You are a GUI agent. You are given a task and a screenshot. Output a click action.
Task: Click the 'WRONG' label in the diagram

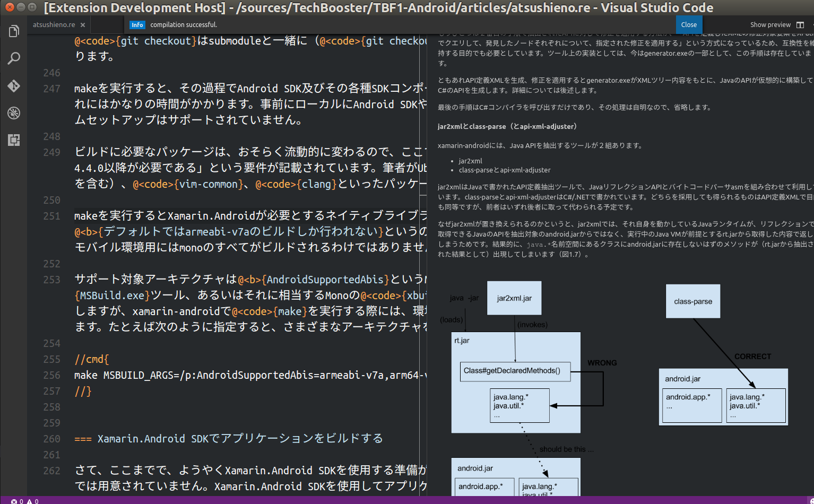[602, 363]
